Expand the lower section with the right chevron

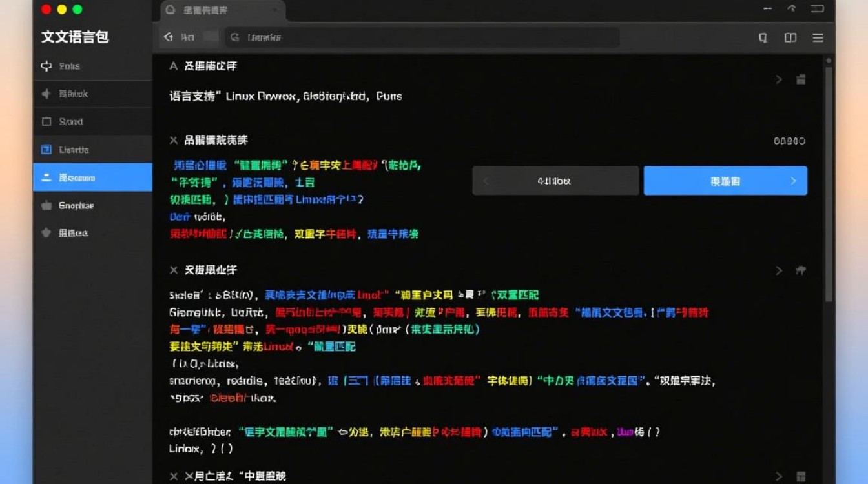tap(778, 270)
